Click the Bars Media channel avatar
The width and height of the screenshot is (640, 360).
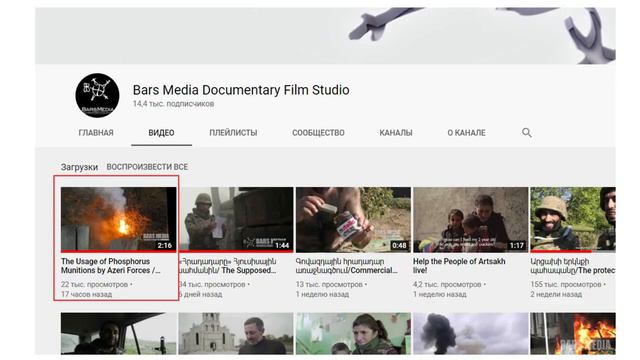point(97,96)
